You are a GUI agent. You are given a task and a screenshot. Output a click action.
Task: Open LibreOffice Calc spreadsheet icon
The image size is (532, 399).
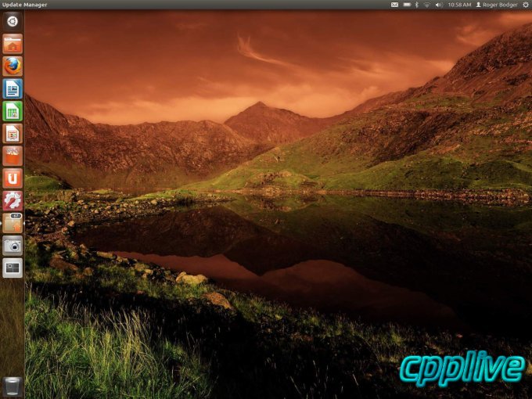pos(13,111)
